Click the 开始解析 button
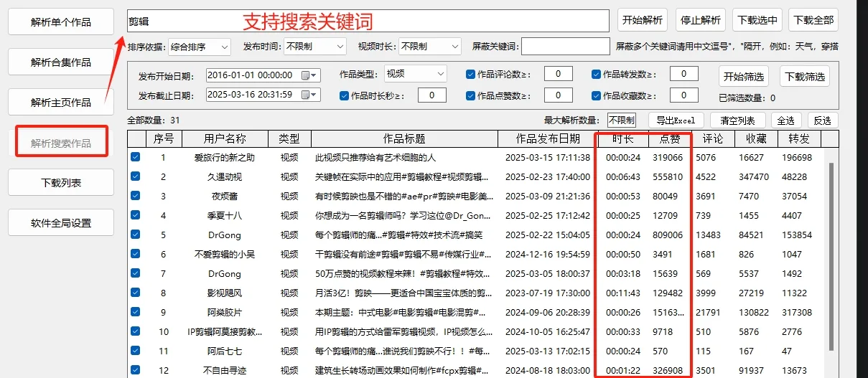The height and width of the screenshot is (378, 868). [x=643, y=20]
